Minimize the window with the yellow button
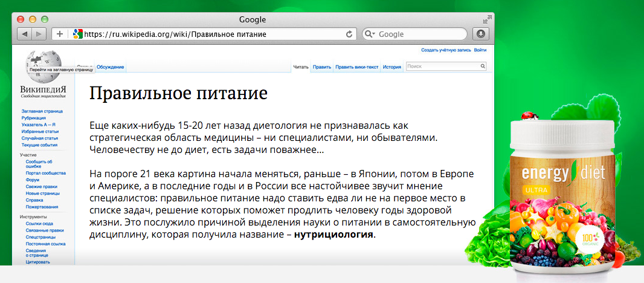The height and width of the screenshot is (283, 644). tap(33, 19)
